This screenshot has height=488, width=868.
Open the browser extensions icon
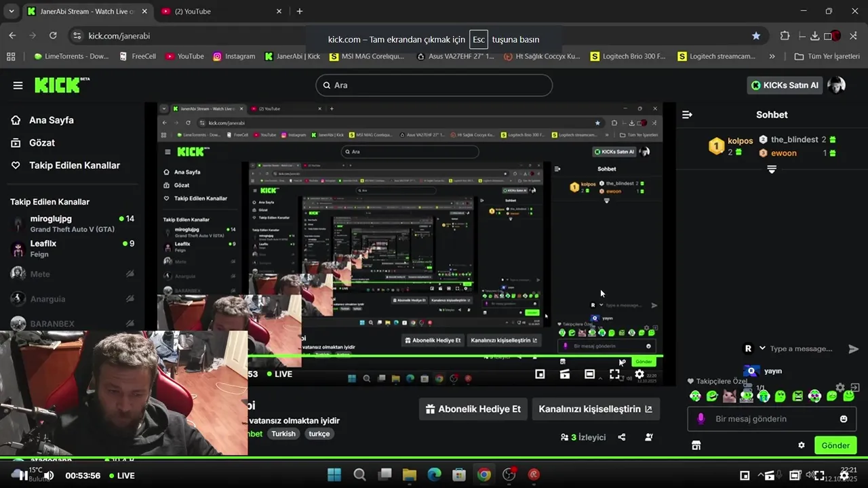[x=785, y=36]
